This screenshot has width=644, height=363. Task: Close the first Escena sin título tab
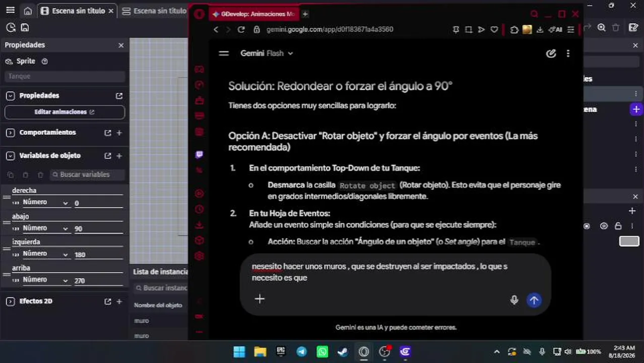(111, 11)
